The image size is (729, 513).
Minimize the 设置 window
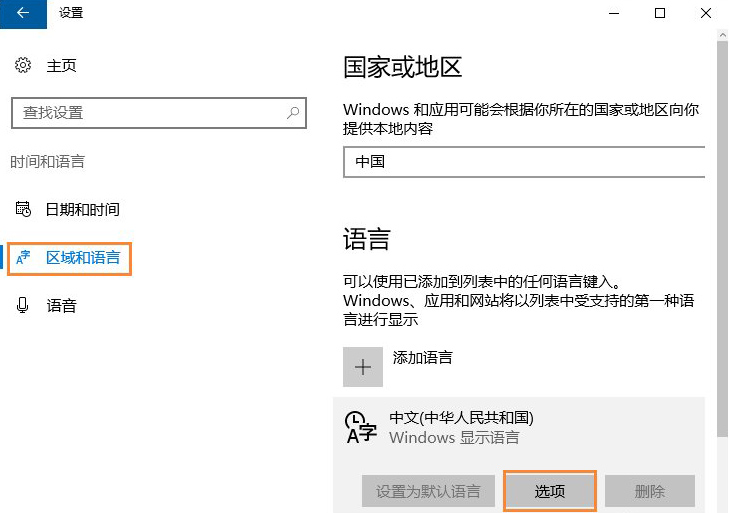coord(614,13)
